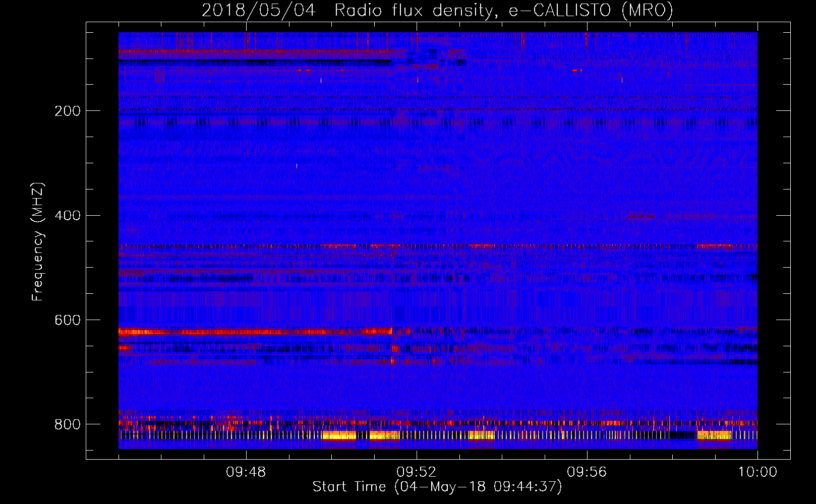Click the 400 frequency tick label
Viewport: 816px width, 504px height.
pyautogui.click(x=68, y=215)
